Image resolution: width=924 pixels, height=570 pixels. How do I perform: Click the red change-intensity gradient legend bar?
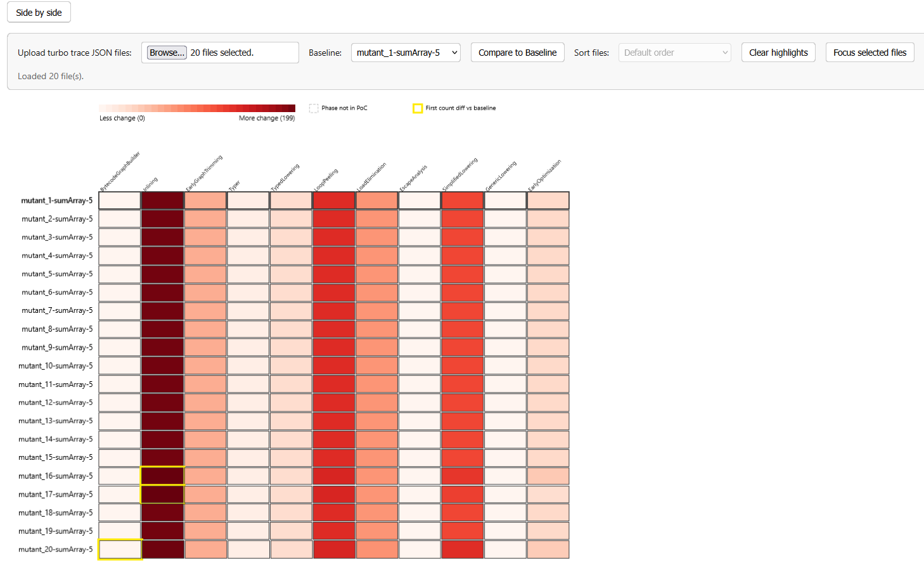pyautogui.click(x=197, y=108)
